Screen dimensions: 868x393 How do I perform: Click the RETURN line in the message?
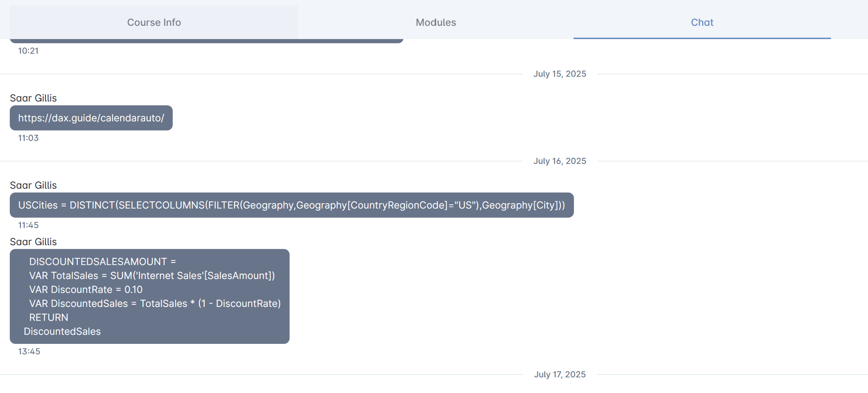point(48,318)
